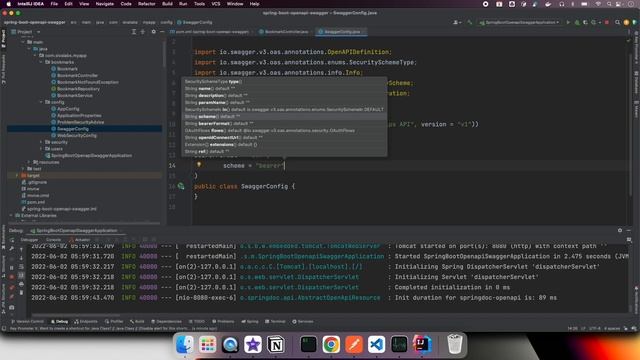The height and width of the screenshot is (360, 640).
Task: Open Launchpad from the Dock
Action: click(207, 344)
